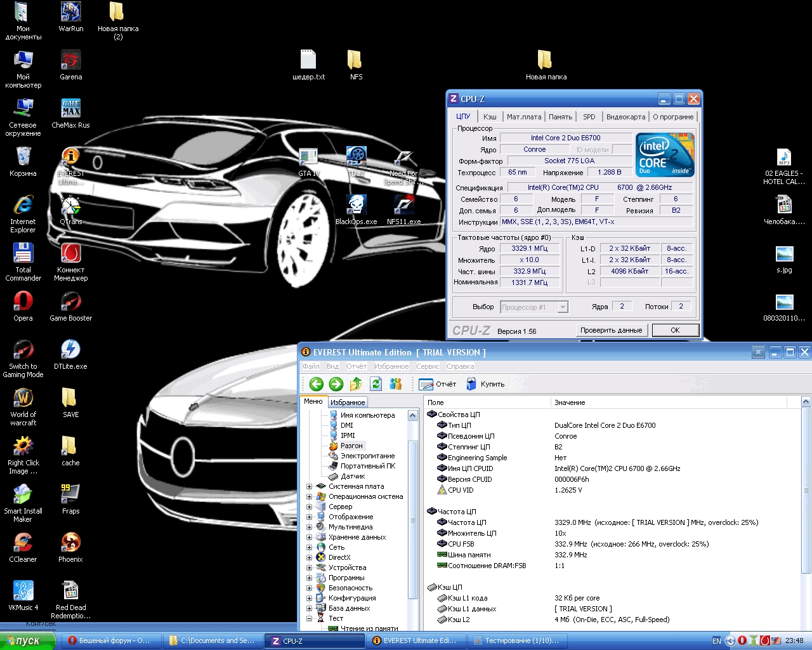Image resolution: width=812 pixels, height=650 pixels.
Task: Open the О программе tab in CPU-Z
Action: tap(673, 117)
